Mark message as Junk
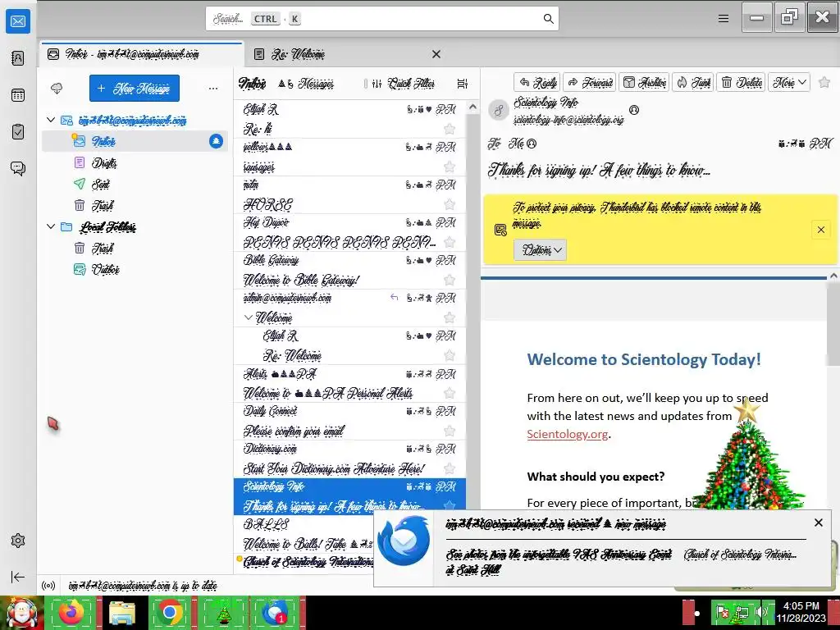Screen dimensions: 840x630 coord(693,82)
